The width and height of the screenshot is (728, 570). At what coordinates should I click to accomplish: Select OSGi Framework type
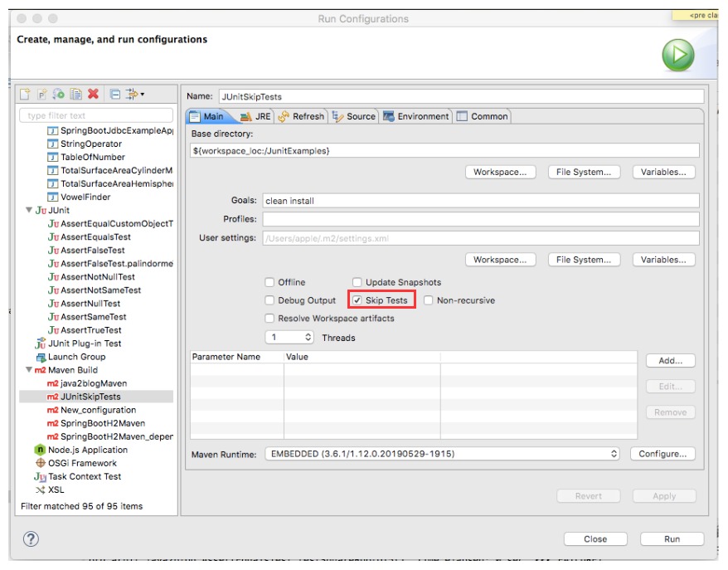[76, 463]
